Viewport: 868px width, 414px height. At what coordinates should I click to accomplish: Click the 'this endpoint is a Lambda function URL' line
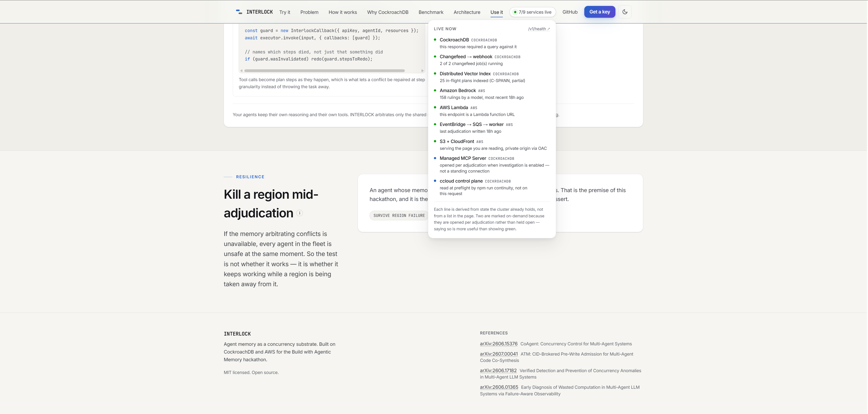(x=477, y=114)
